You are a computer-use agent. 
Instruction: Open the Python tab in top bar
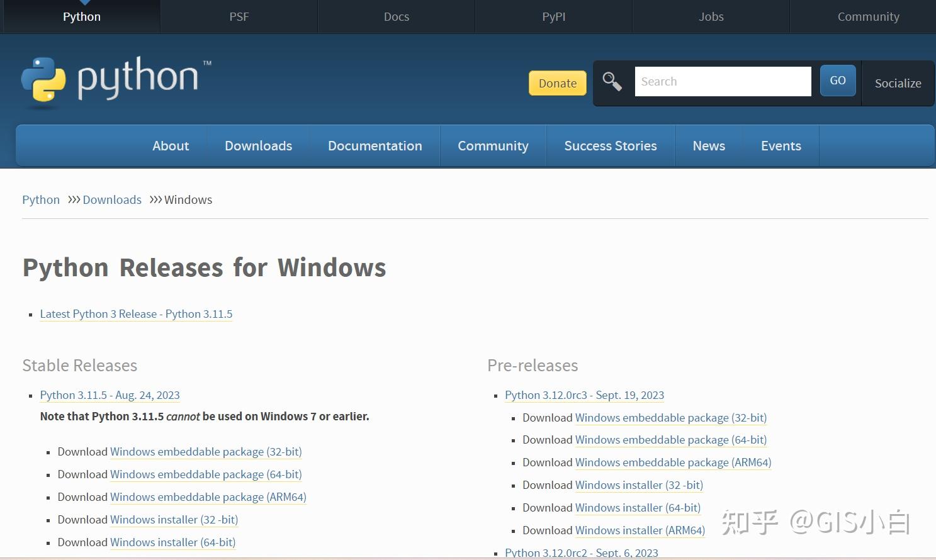tap(82, 16)
